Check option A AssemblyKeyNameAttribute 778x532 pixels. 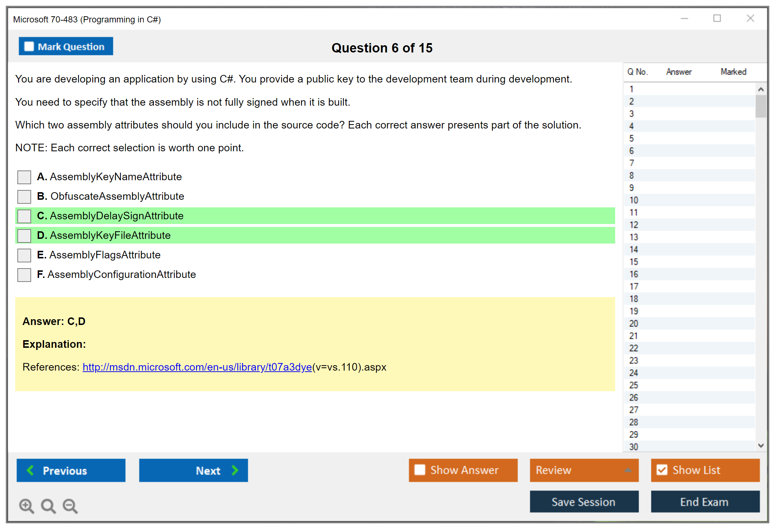(x=24, y=177)
